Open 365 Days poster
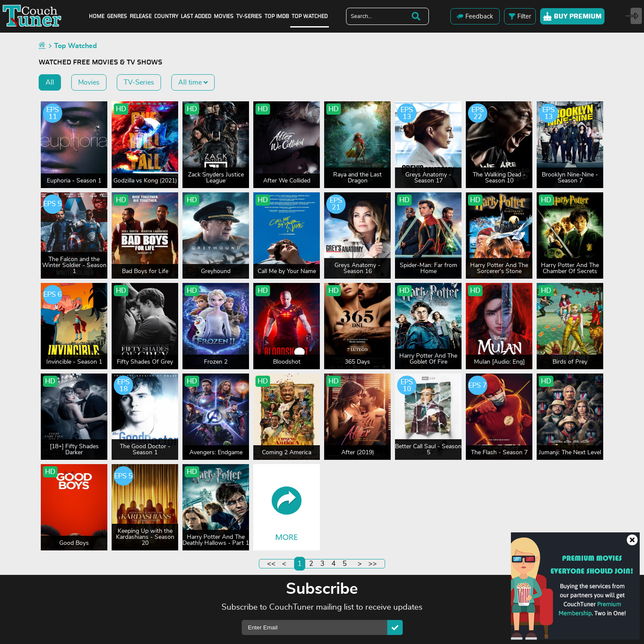This screenshot has height=644, width=644. [357, 326]
